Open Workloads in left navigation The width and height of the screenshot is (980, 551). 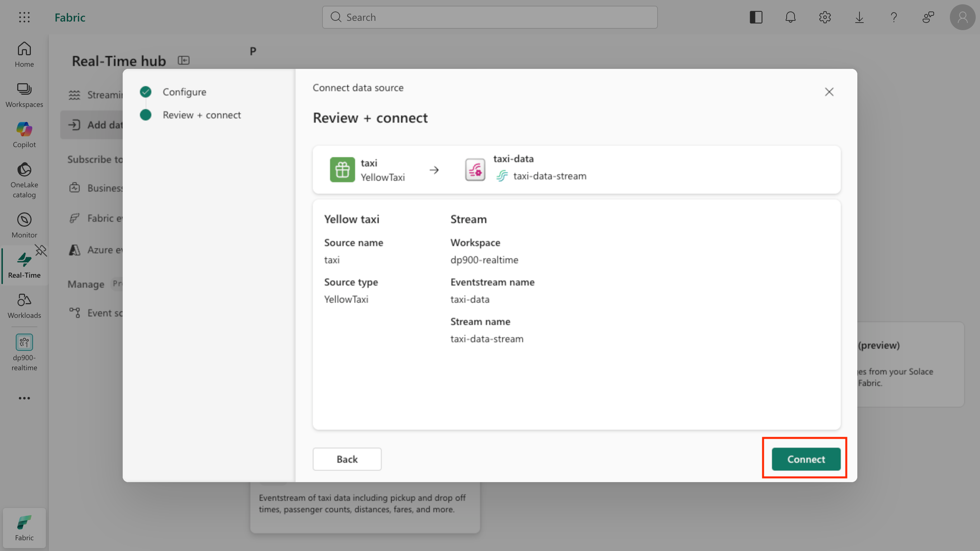click(x=24, y=306)
